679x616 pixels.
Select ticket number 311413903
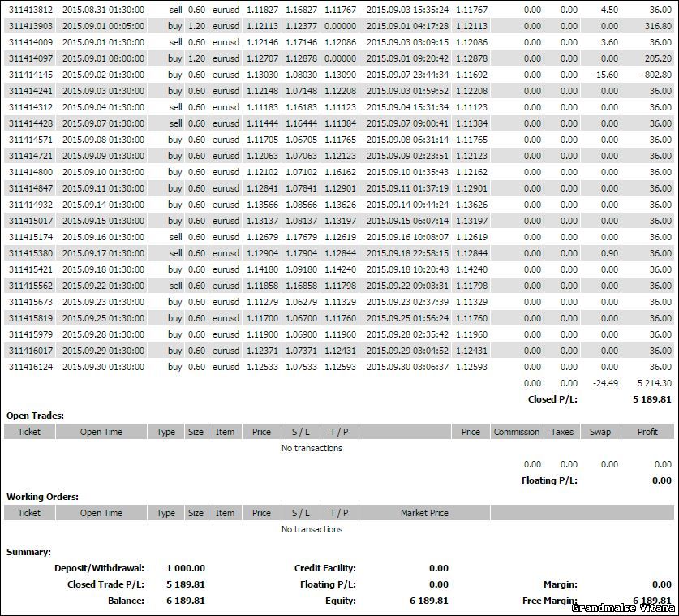pos(30,26)
